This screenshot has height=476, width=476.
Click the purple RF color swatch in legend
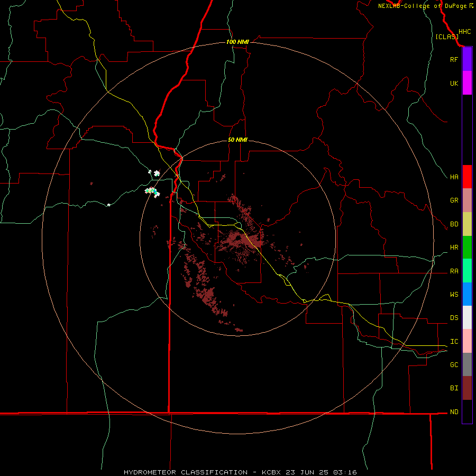(x=467, y=59)
